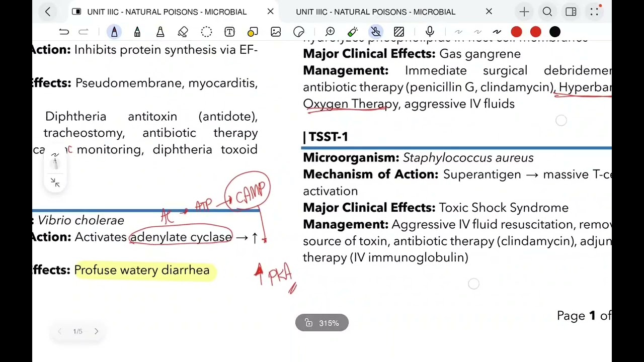This screenshot has width=644, height=362.
Task: Click the 'Page 1 of' footer text
Action: pos(584,316)
